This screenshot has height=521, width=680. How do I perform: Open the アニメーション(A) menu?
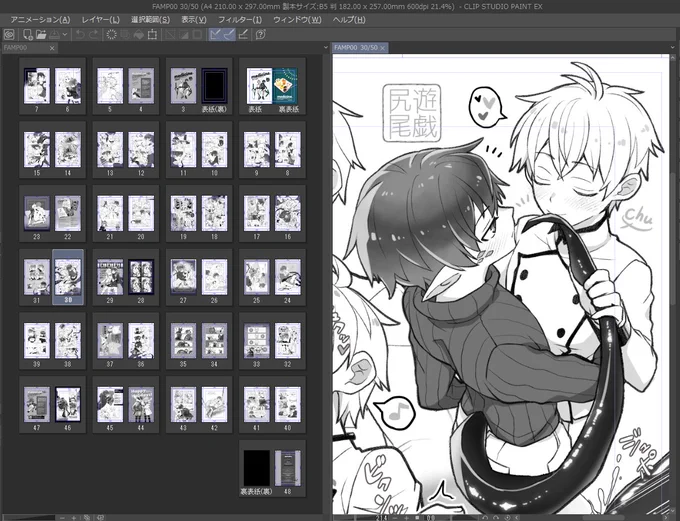40,20
